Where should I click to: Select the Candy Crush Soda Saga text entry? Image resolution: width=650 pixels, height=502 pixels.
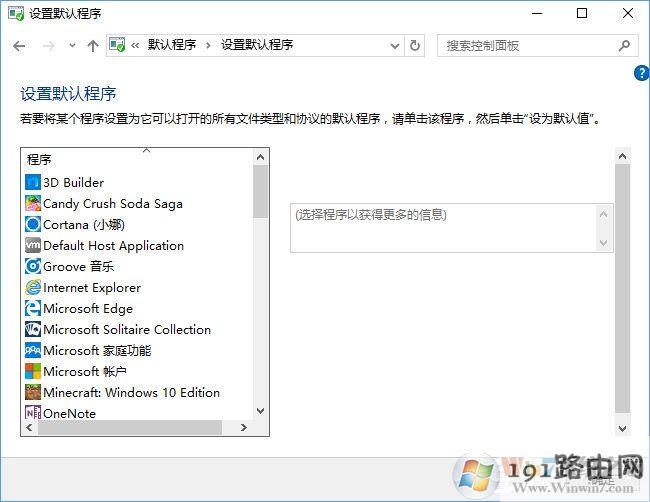pos(113,204)
